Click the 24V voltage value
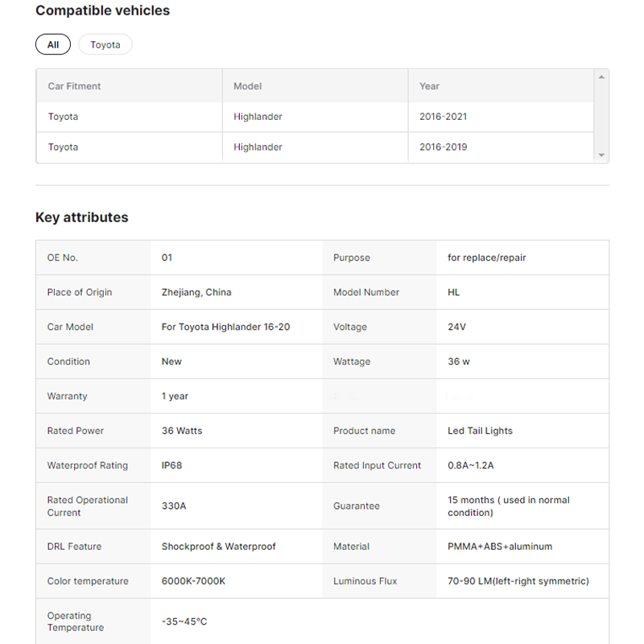The width and height of the screenshot is (644, 644). 456,327
